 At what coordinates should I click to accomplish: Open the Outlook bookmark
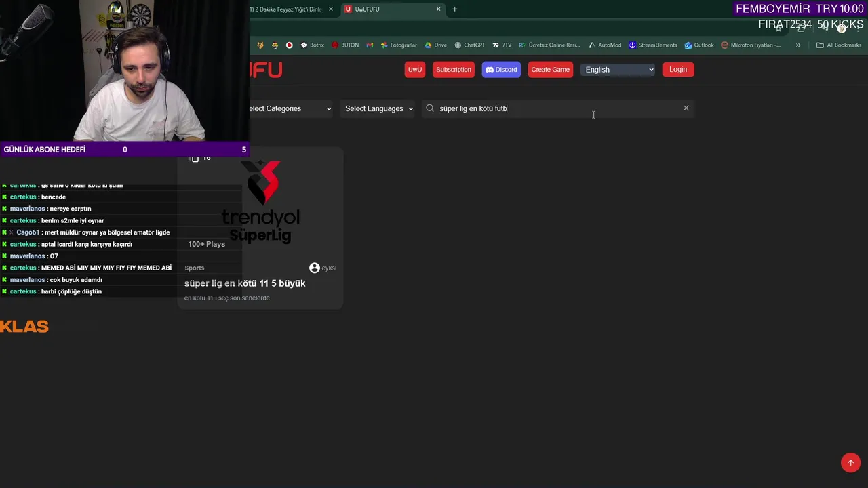[699, 45]
